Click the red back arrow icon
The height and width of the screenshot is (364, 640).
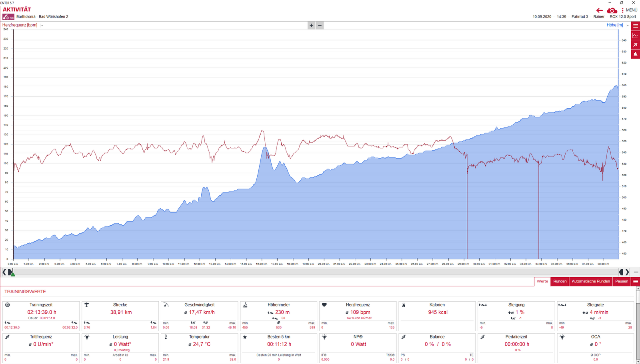(x=599, y=10)
